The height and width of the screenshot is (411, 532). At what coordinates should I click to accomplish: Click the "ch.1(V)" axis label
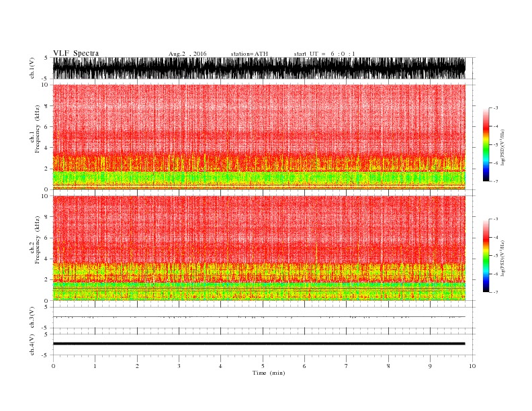32,68
